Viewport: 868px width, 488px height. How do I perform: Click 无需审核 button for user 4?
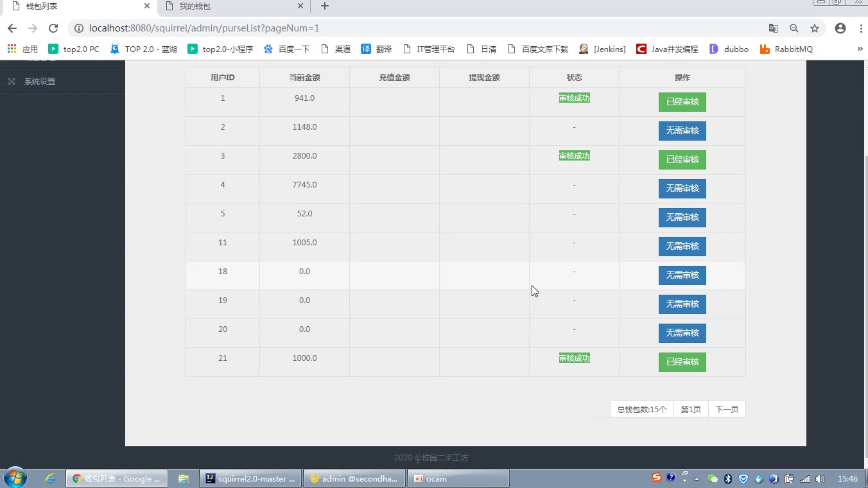point(682,189)
